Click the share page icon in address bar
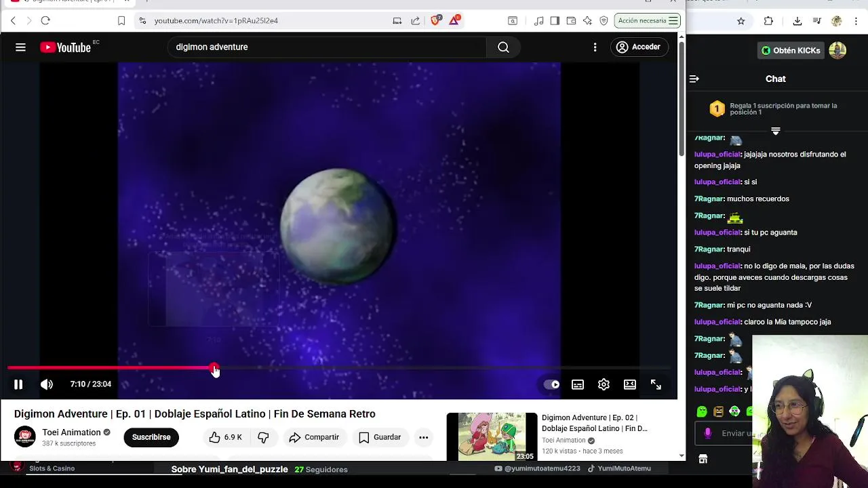868x488 pixels. pyautogui.click(x=416, y=20)
